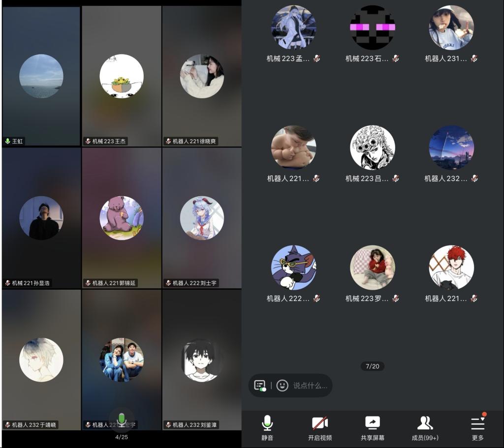Select 机器人221徐晓爽 participant avatar

coord(202,76)
